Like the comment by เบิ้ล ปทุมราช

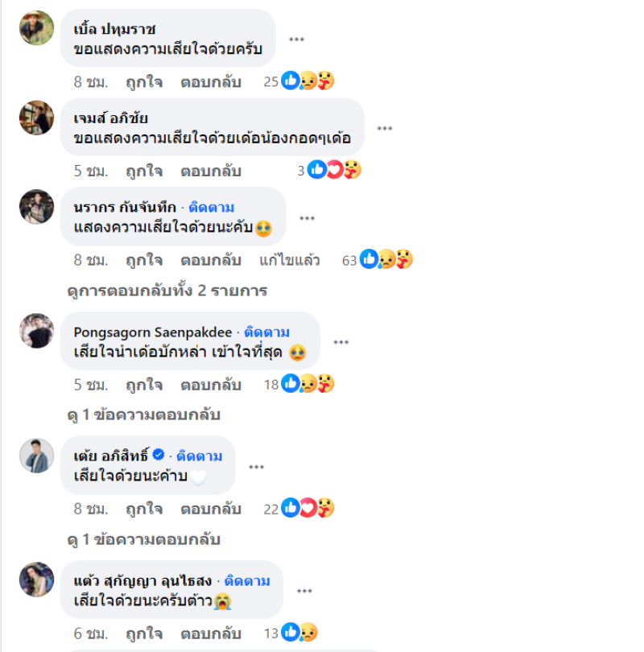tap(144, 82)
